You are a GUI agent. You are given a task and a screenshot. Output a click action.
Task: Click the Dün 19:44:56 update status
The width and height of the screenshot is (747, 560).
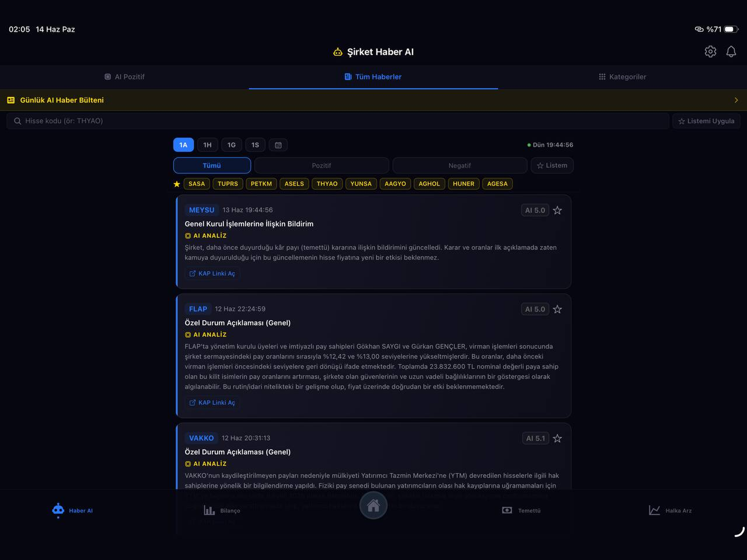[x=550, y=145]
